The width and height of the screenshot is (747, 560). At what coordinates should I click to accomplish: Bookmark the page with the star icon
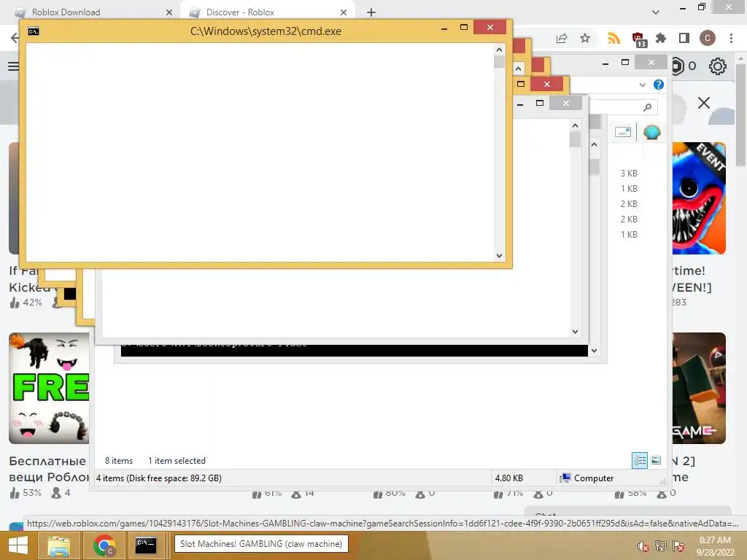[585, 38]
